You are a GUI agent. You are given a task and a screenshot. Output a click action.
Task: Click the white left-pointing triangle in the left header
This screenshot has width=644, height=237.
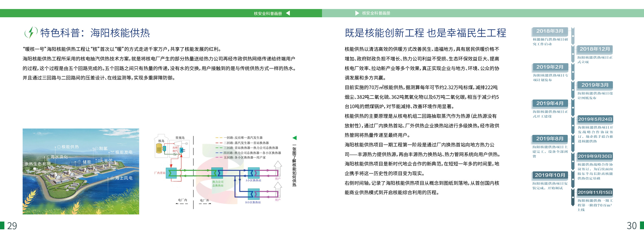click(x=288, y=13)
